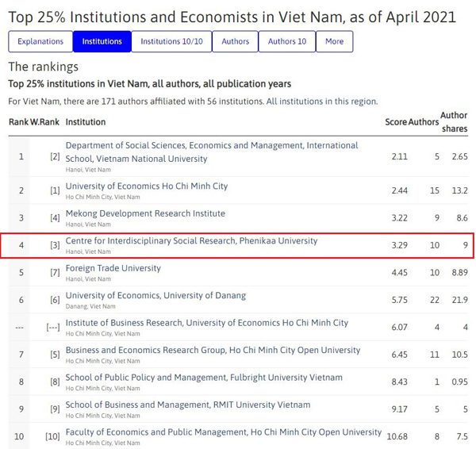
Task: Open the Authors tab
Action: point(235,41)
